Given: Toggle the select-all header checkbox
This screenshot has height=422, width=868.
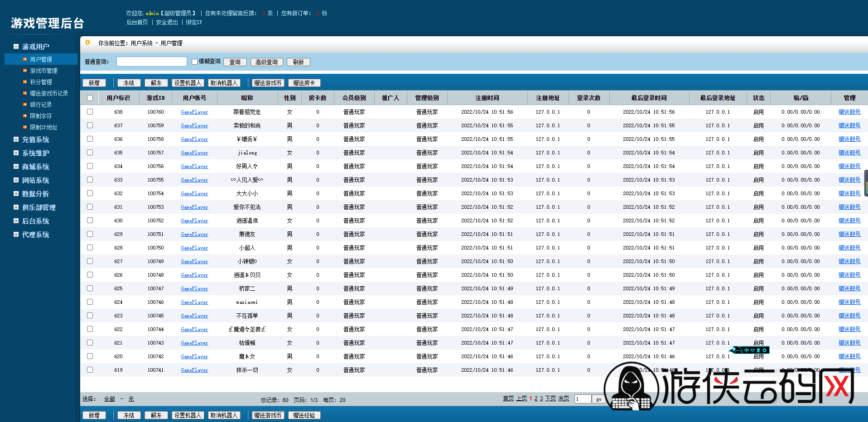Looking at the screenshot, I should pyautogui.click(x=90, y=98).
